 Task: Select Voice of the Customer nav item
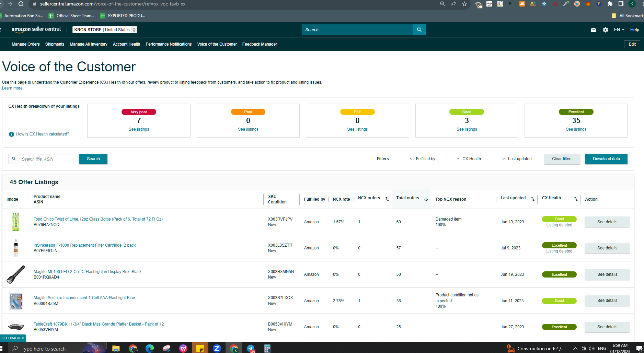click(x=217, y=44)
